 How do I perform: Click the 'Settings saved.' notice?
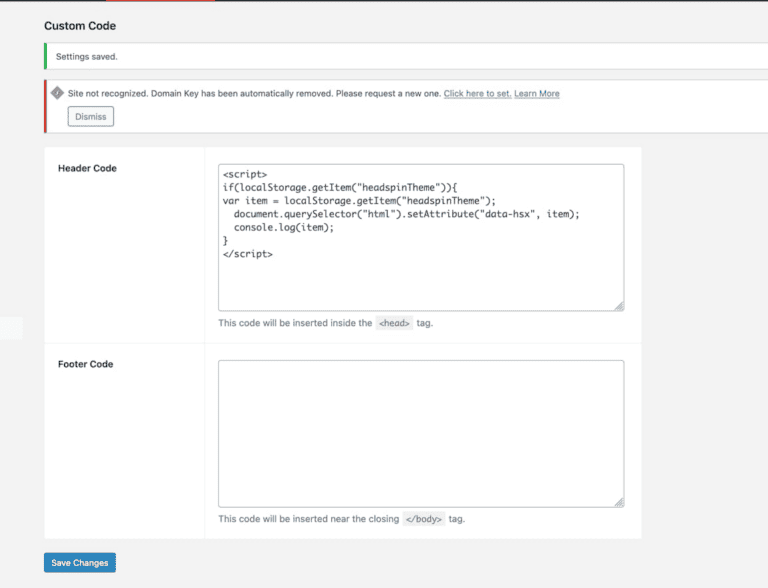point(87,57)
